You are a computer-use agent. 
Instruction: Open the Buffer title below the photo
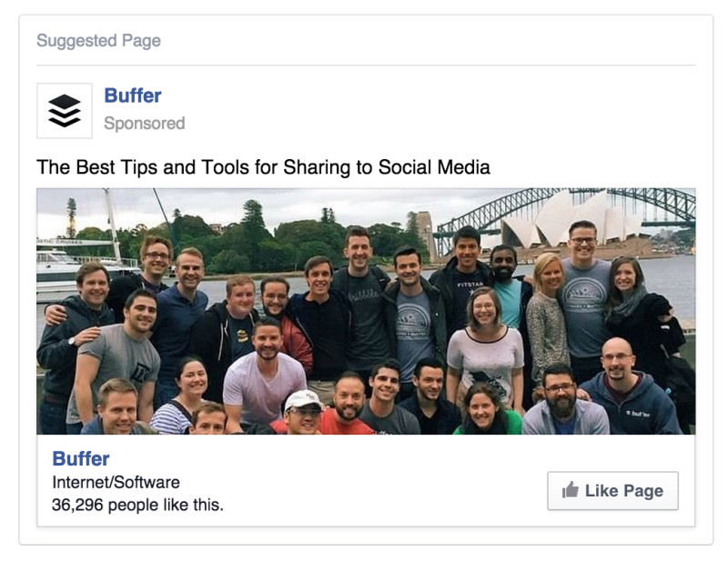80,458
